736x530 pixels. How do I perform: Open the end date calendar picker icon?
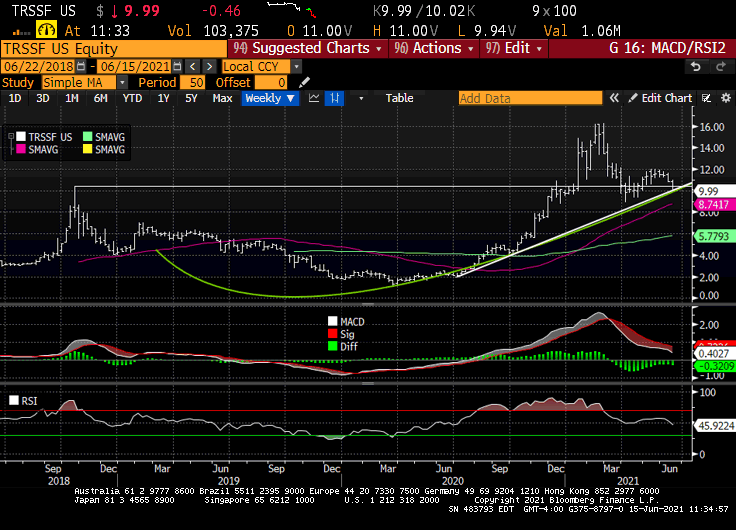tap(177, 66)
